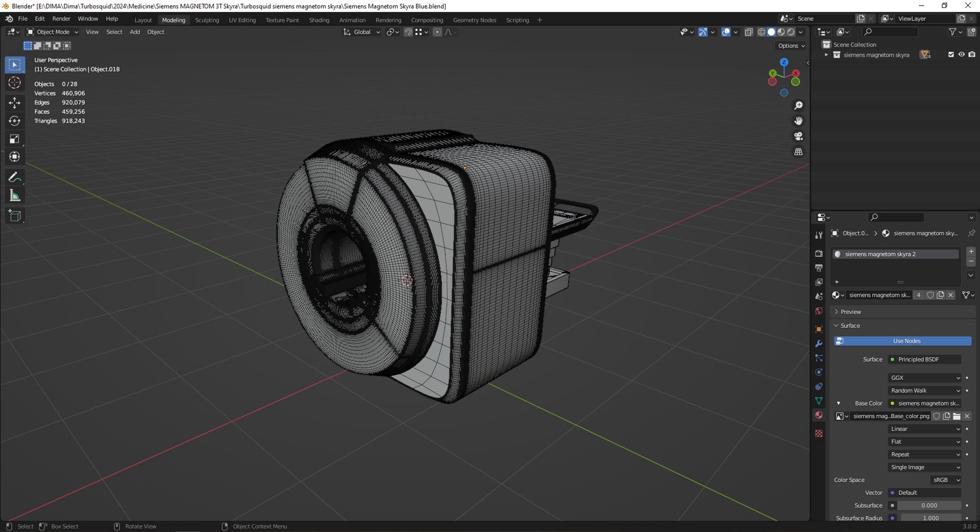This screenshot has height=532, width=980.
Task: Select siemens magnetom skyra 2 material slot
Action: tap(896, 254)
